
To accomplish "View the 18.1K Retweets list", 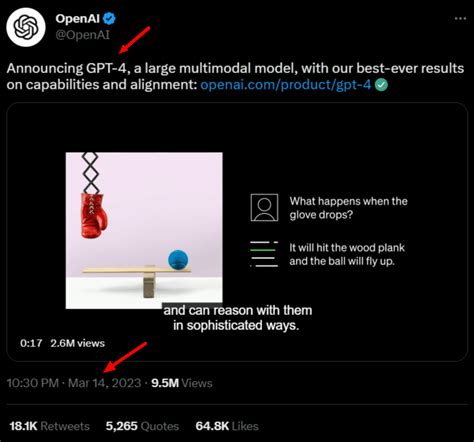I will pyautogui.click(x=49, y=426).
